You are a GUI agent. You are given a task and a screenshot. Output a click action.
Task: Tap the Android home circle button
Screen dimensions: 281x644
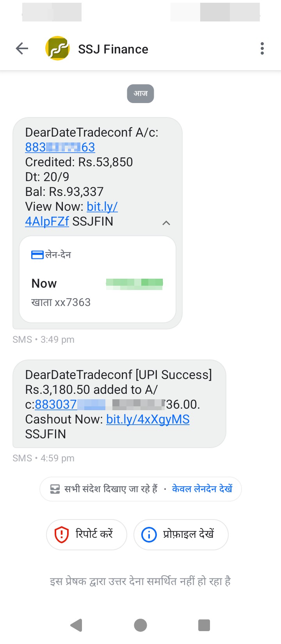click(x=140, y=625)
